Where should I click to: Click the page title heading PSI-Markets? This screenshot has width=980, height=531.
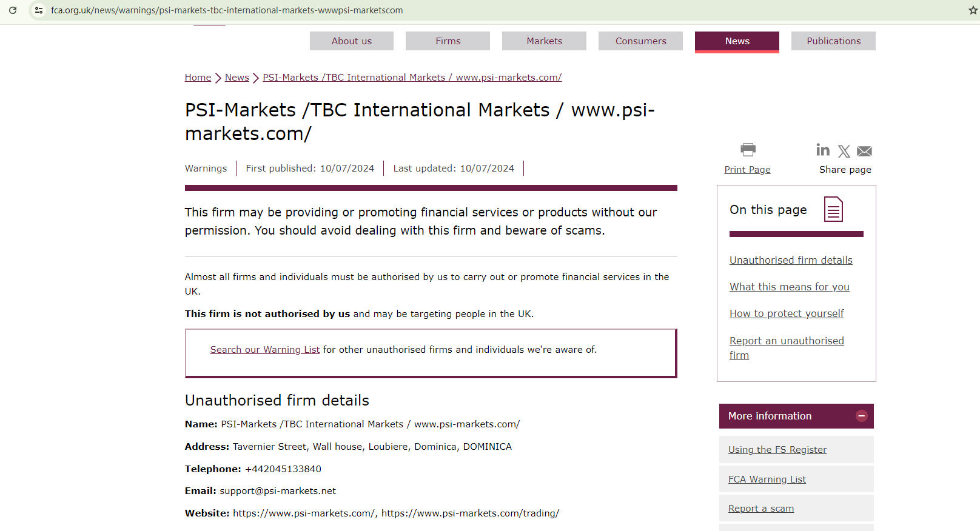(420, 121)
